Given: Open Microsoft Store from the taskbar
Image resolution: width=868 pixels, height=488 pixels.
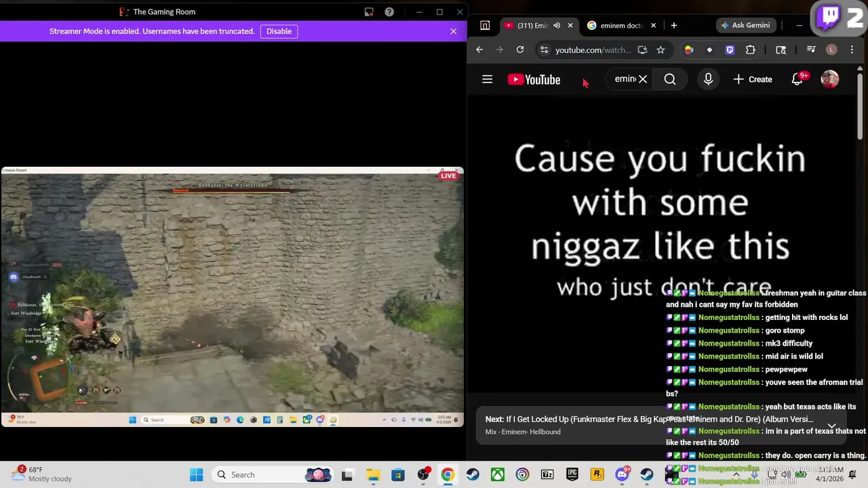Looking at the screenshot, I should (398, 474).
